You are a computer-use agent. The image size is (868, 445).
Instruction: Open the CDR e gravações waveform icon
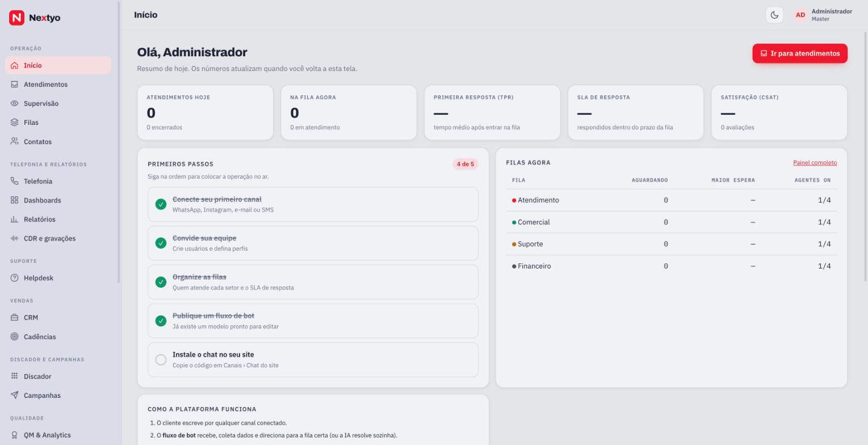pos(15,238)
